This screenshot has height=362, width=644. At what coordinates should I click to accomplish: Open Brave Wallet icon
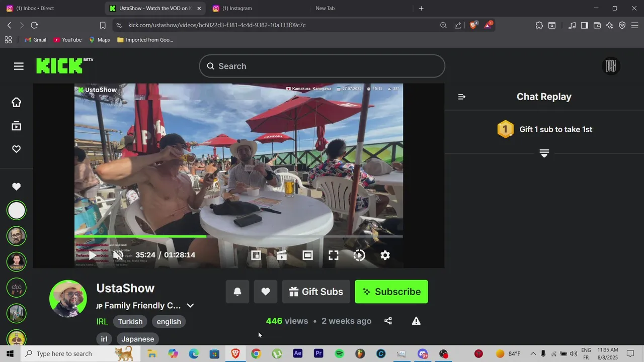pyautogui.click(x=597, y=25)
